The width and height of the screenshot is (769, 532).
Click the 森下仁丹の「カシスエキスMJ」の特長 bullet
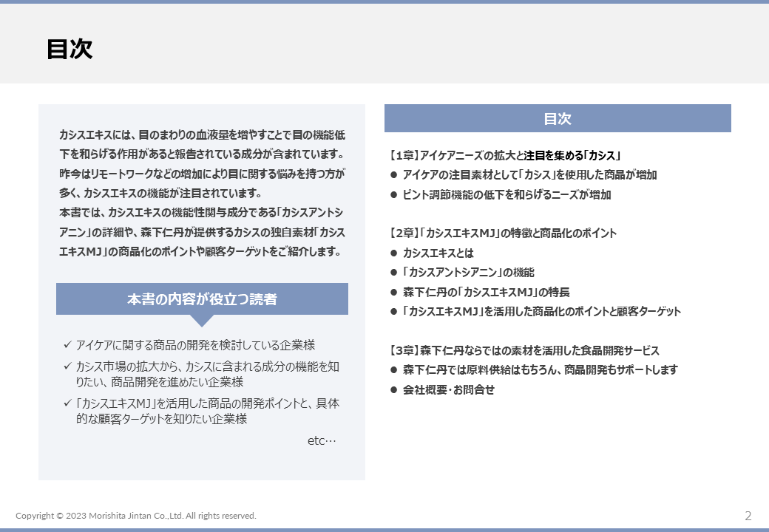coord(480,292)
